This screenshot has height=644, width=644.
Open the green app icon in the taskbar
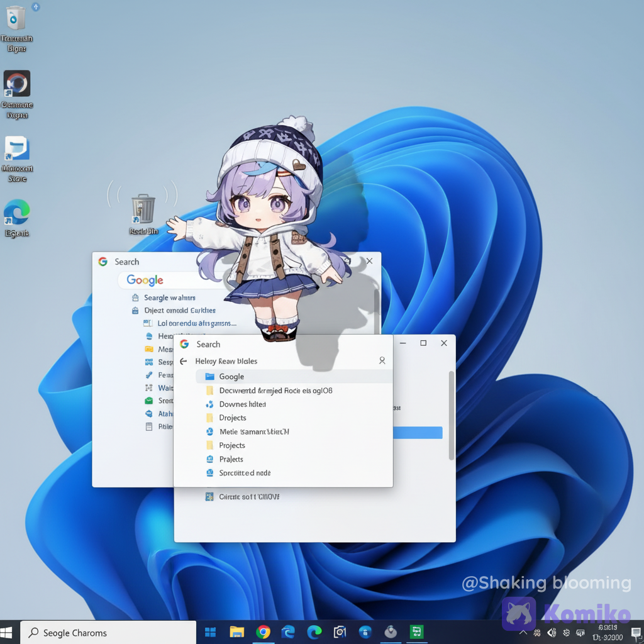(x=416, y=631)
